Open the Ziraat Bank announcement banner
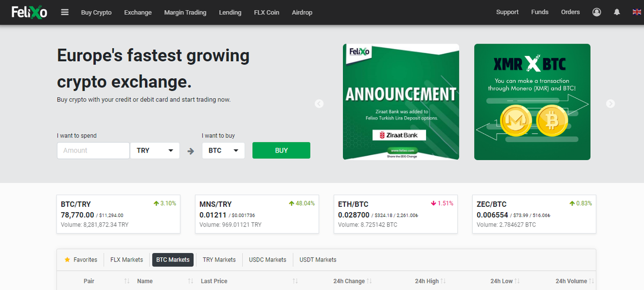 coord(401,102)
